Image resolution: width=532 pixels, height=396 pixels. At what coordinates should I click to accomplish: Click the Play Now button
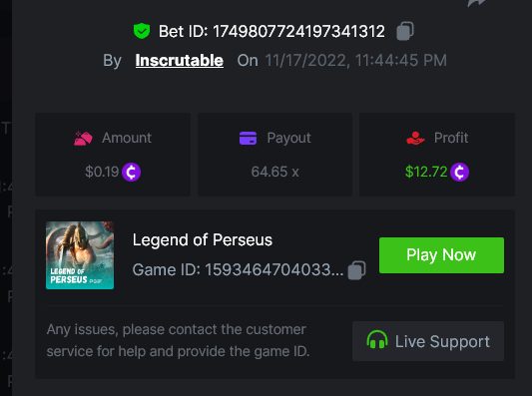click(441, 255)
